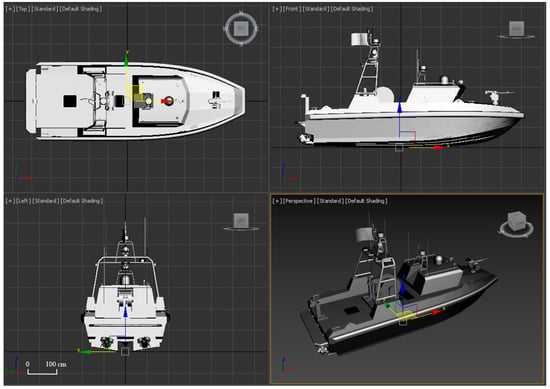Click the ViewCube in the Top viewport
The image size is (550, 389).
tap(241, 28)
